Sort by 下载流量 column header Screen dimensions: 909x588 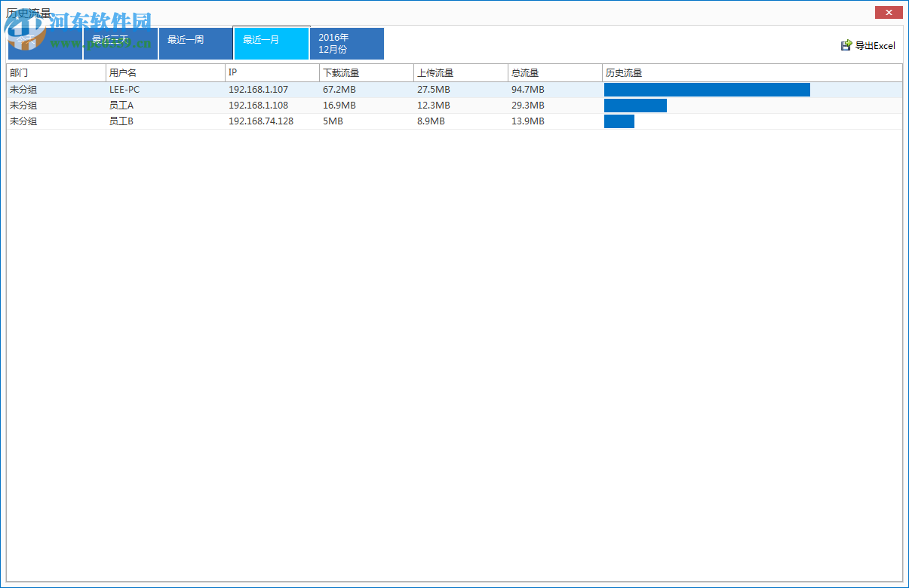[367, 73]
